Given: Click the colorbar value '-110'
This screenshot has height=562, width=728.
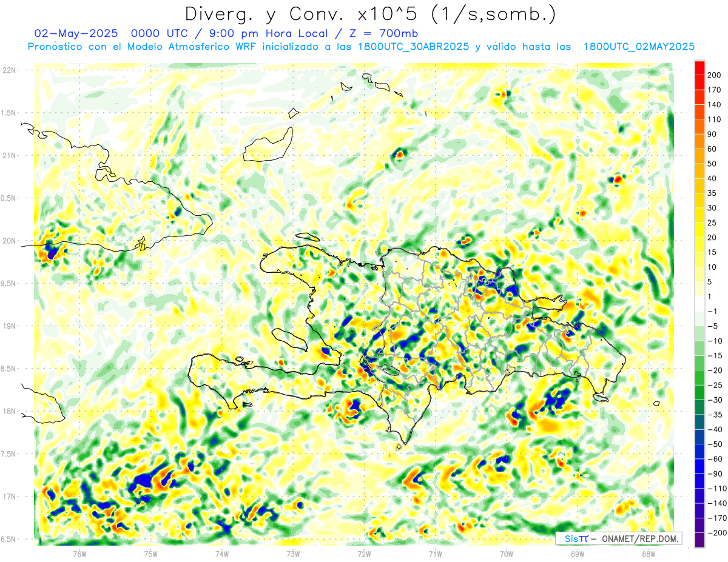Looking at the screenshot, I should [x=716, y=488].
